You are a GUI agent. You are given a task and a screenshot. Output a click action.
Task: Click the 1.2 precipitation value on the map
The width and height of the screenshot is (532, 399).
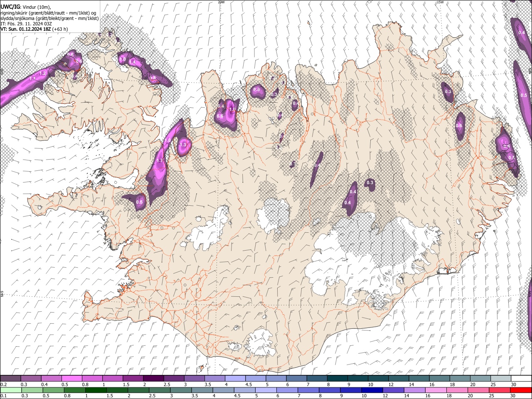pos(42,74)
